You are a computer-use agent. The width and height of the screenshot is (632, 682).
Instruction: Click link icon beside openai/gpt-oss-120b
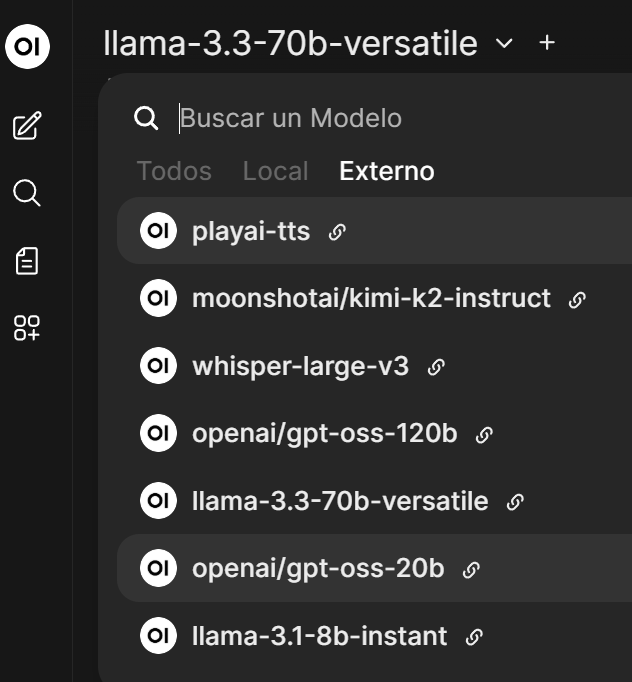tap(484, 434)
